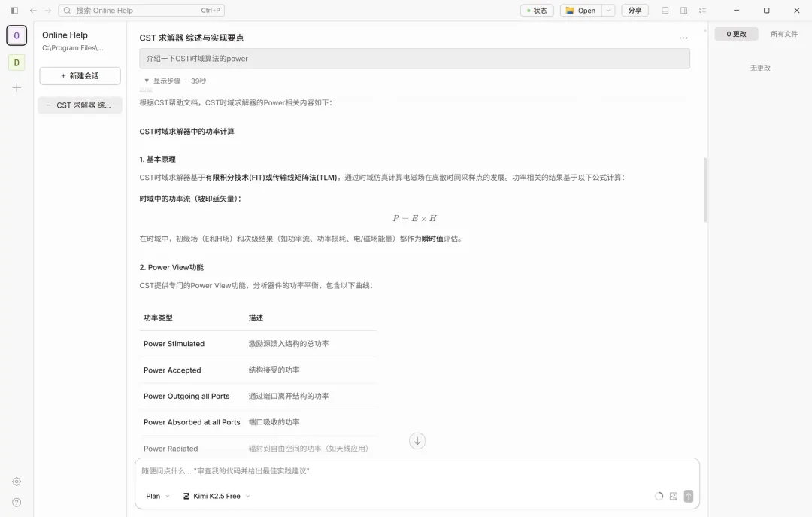Screen dimensions: 812x517
Task: Click the heading 1. 基本原理
Action: tap(157, 160)
